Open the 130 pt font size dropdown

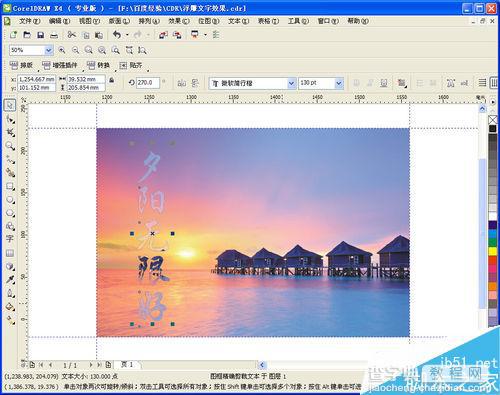pos(339,83)
